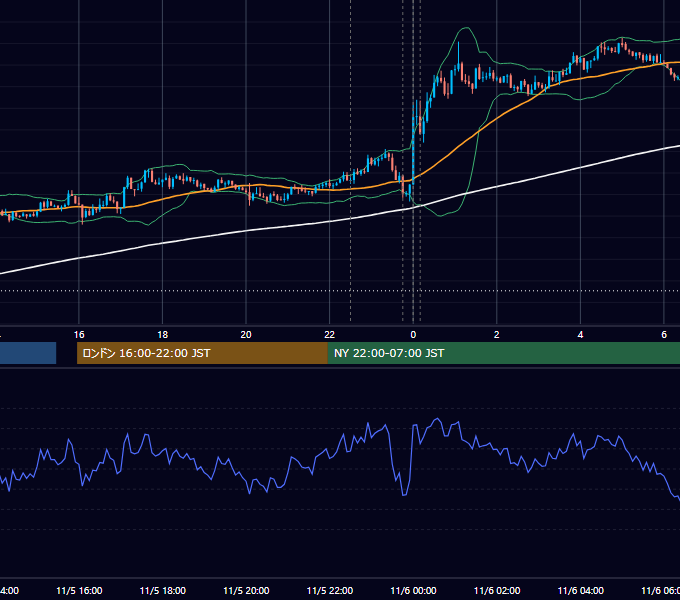
Task: Click the blue session bar before London
Action: click(28, 353)
